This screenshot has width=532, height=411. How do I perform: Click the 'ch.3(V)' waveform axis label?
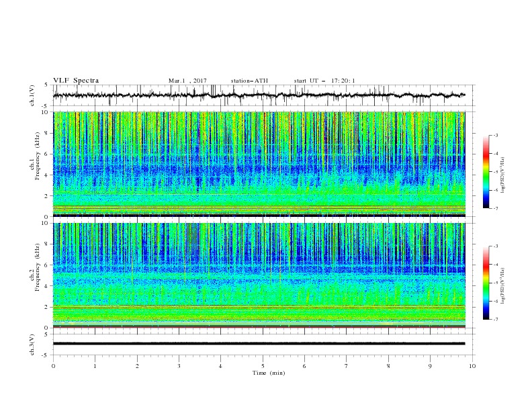(32, 345)
